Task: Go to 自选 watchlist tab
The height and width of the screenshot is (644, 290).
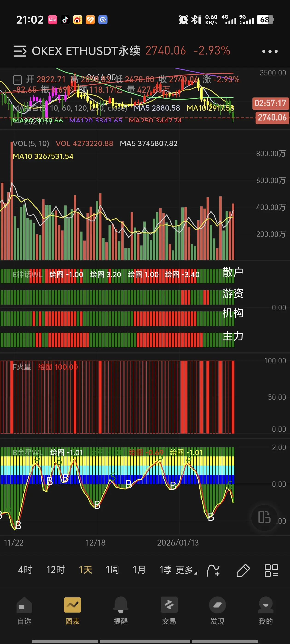Action: [24, 611]
